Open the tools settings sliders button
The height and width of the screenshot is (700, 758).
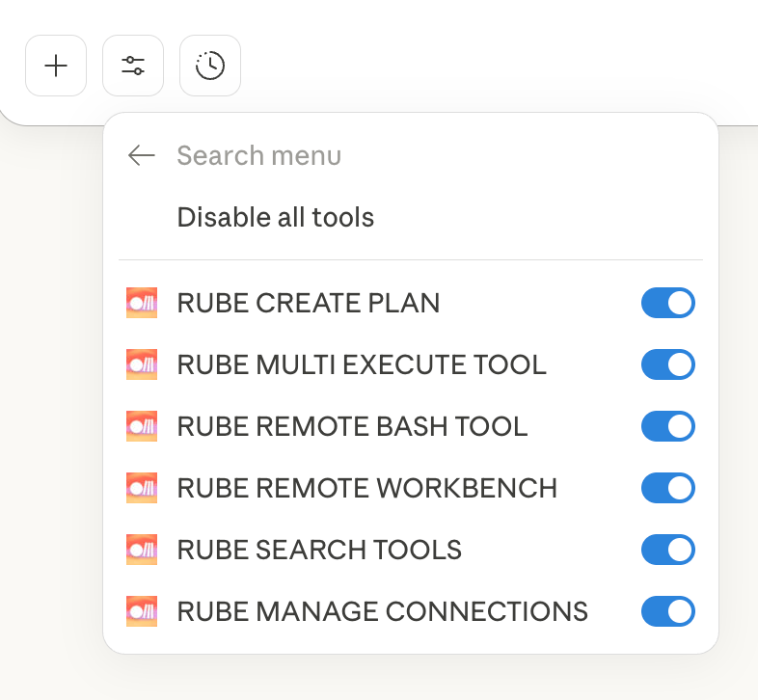[x=133, y=66]
